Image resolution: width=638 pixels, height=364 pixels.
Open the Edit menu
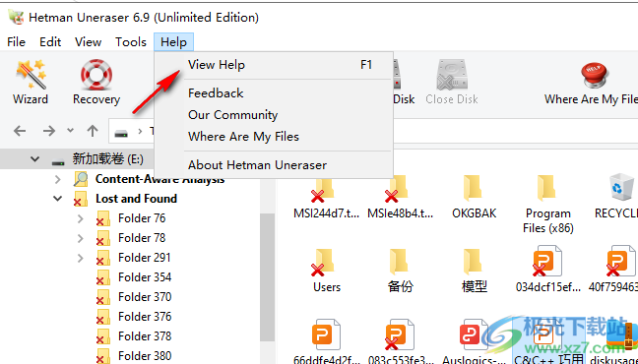click(50, 42)
